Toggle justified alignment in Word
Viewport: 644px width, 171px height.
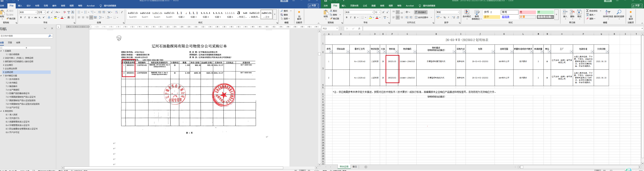click(91, 18)
